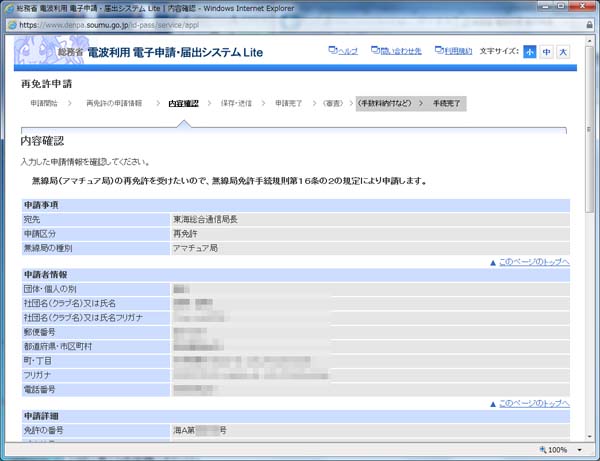600x461 pixels.
Task: Click the 免許の番号 row label
Action: 44,430
